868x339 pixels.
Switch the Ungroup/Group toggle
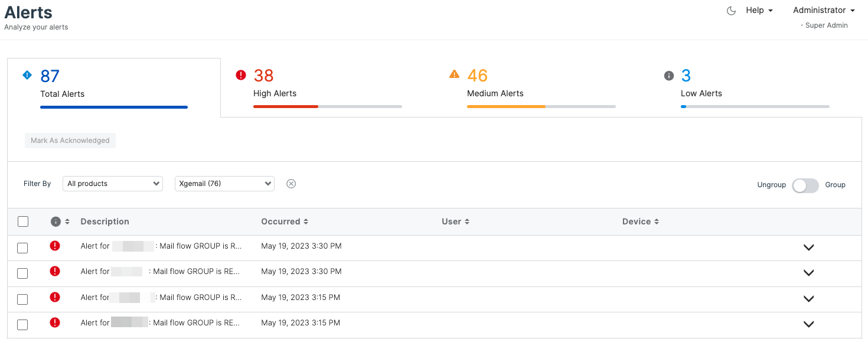coord(805,185)
